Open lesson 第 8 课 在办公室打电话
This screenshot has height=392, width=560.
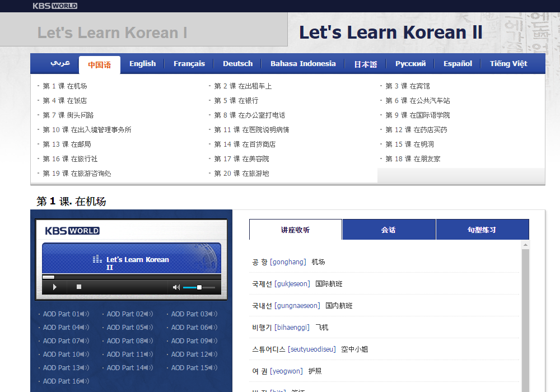[250, 115]
